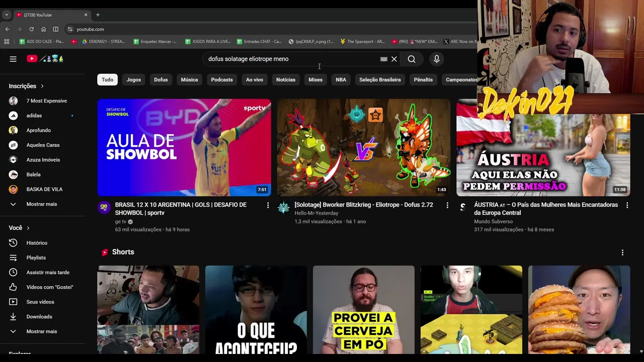Image resolution: width=644 pixels, height=362 pixels.
Task: Run search with magnifying glass button
Action: pos(412,59)
